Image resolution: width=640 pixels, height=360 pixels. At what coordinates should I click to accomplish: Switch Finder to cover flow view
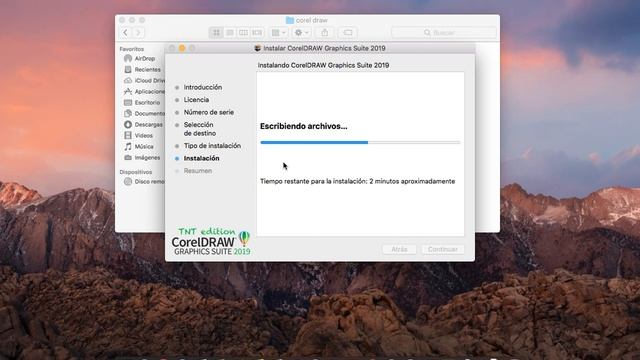coord(257,33)
